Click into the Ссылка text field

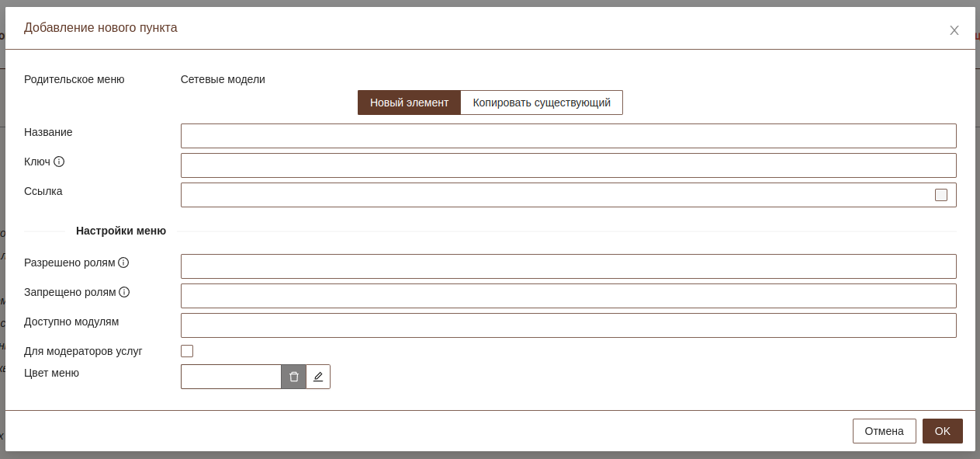point(555,195)
